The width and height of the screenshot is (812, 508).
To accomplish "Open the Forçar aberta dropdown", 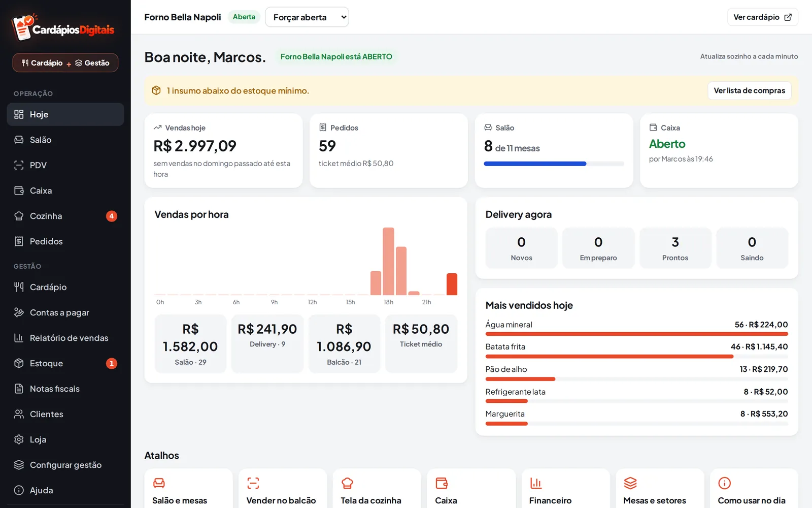I will 307,17.
